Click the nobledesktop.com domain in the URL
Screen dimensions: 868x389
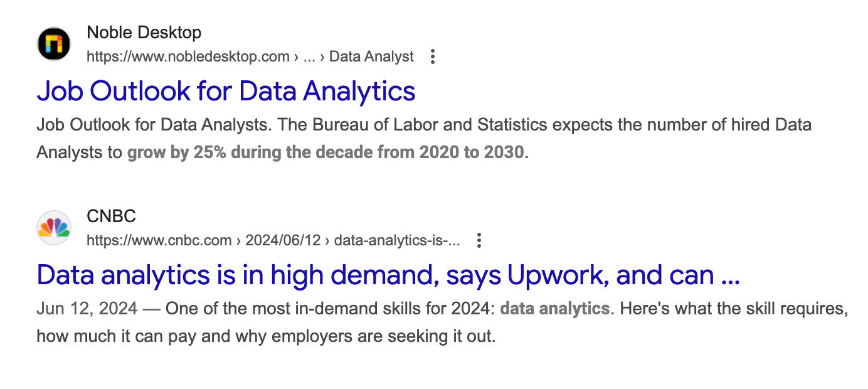188,57
